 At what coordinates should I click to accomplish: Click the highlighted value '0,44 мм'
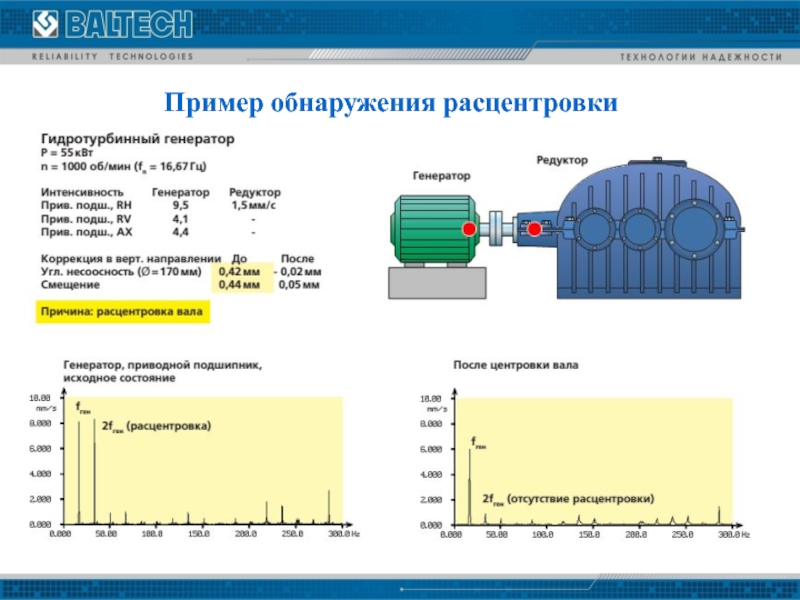[239, 285]
